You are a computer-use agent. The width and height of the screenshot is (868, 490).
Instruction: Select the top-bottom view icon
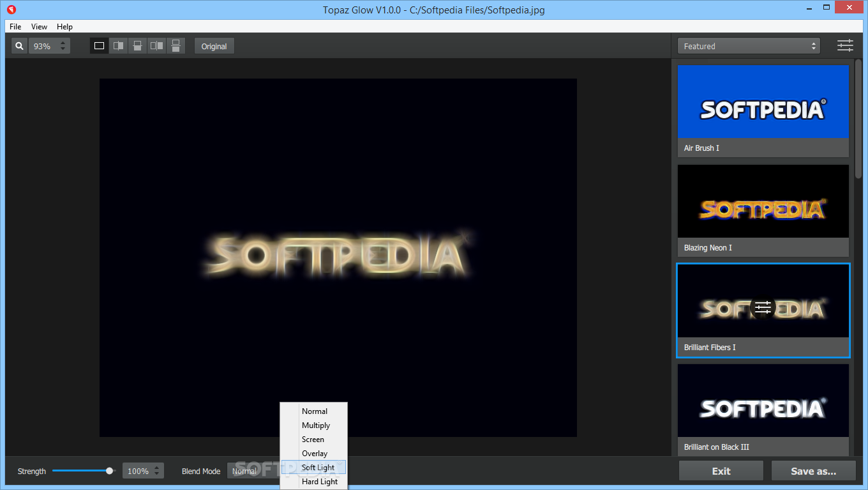pos(176,46)
